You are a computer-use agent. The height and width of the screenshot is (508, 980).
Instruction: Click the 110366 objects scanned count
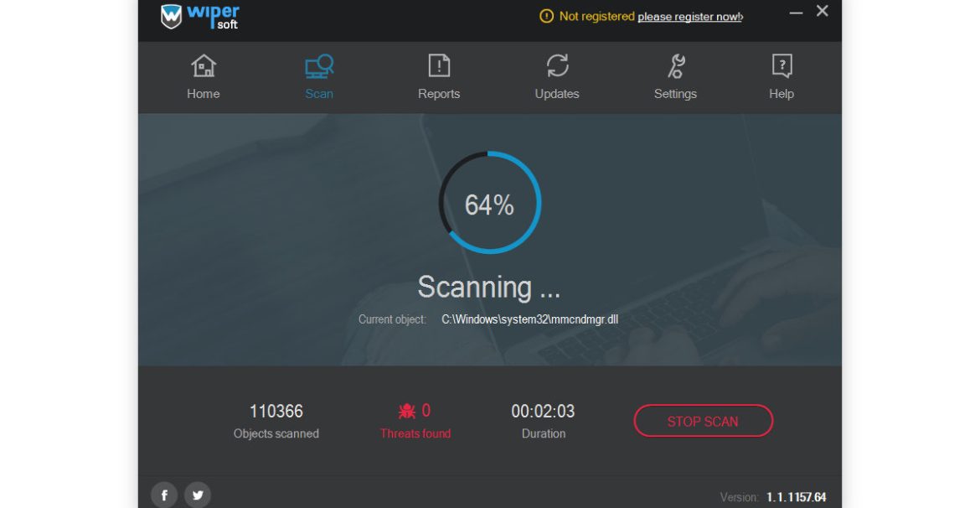pos(276,411)
